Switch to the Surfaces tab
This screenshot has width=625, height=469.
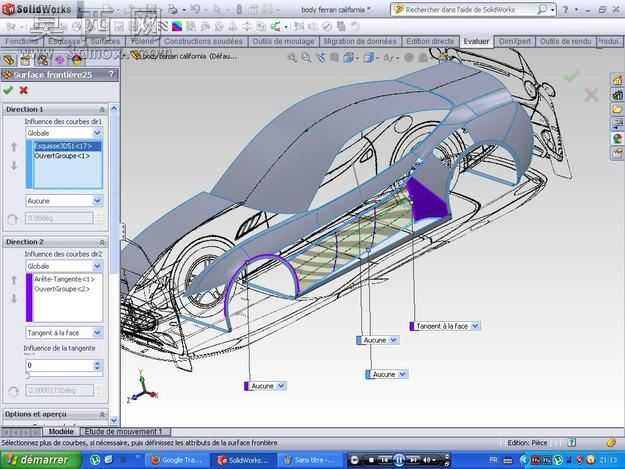click(105, 41)
